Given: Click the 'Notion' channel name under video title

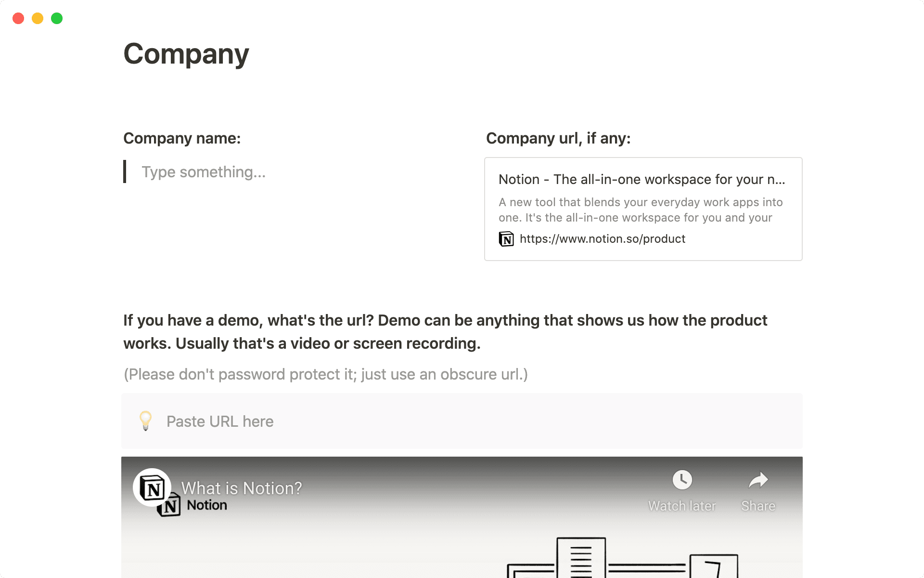Looking at the screenshot, I should click(x=207, y=505).
